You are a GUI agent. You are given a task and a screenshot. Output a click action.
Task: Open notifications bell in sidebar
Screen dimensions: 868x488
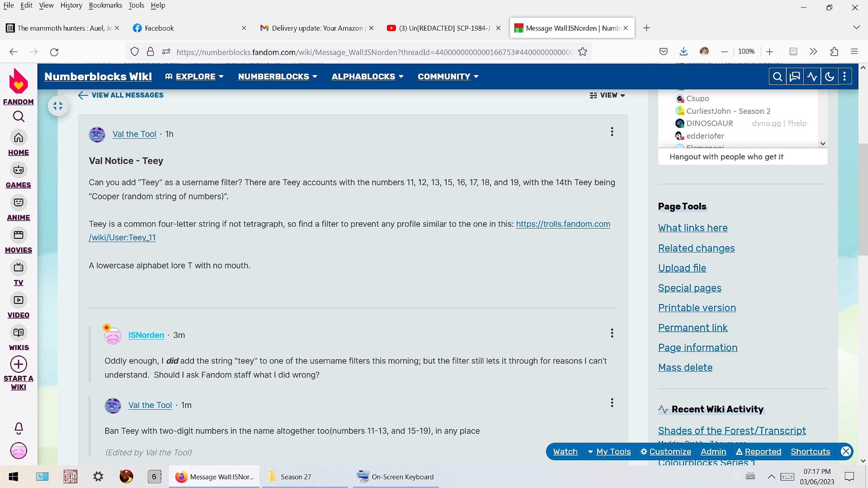coord(19,428)
